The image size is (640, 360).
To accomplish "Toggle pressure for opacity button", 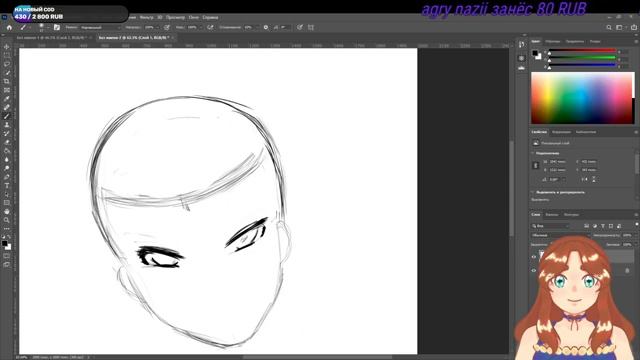I will (x=167, y=27).
